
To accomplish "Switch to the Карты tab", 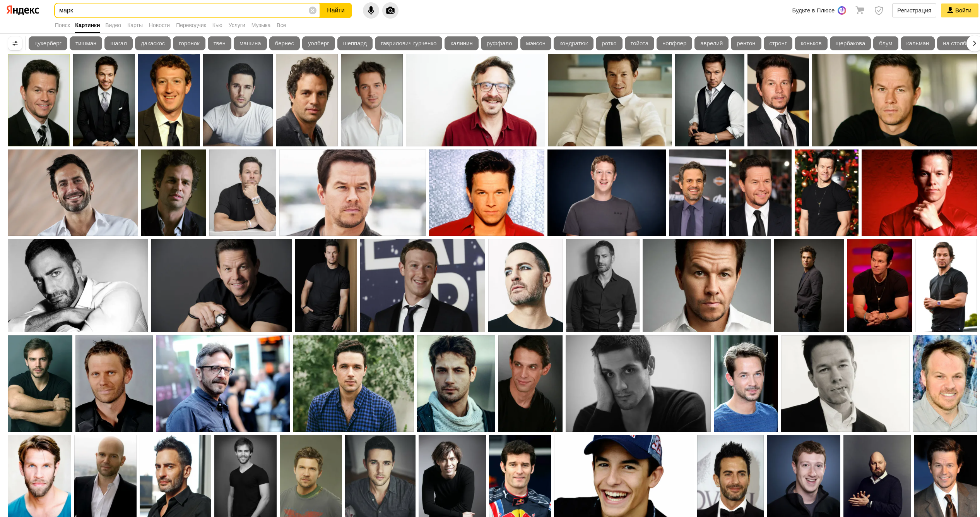I will pyautogui.click(x=135, y=25).
